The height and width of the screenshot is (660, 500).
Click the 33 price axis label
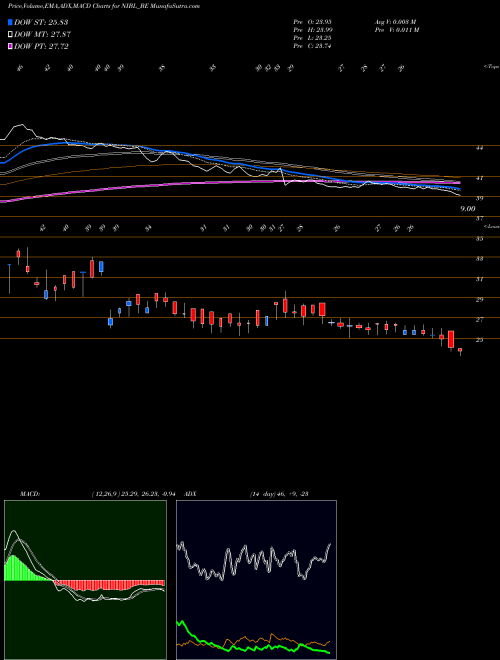479,259
